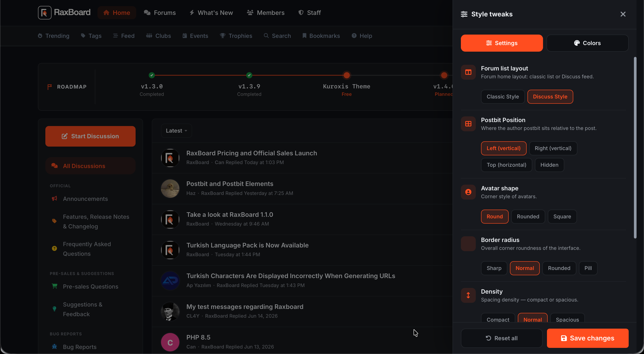Click the Forum list layout icon
Screen dimensions: 644x354
click(468, 72)
